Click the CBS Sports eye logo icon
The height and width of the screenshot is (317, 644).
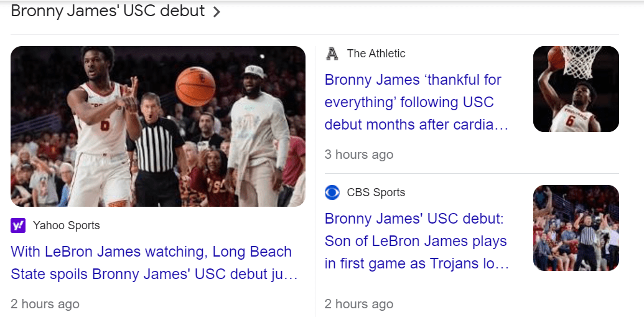(332, 192)
